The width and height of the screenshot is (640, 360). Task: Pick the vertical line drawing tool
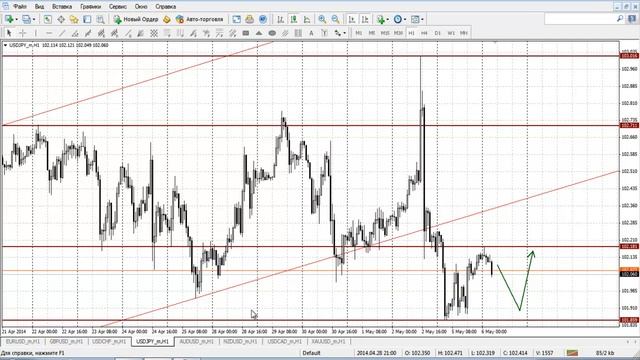point(36,33)
